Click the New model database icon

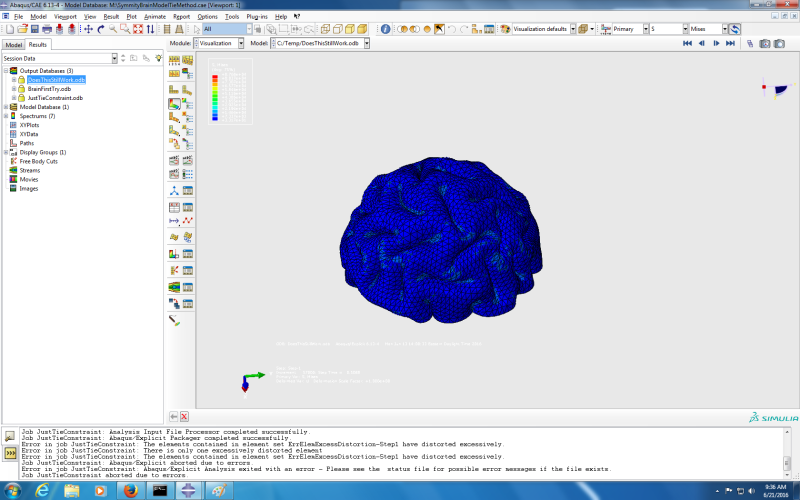click(x=10, y=29)
